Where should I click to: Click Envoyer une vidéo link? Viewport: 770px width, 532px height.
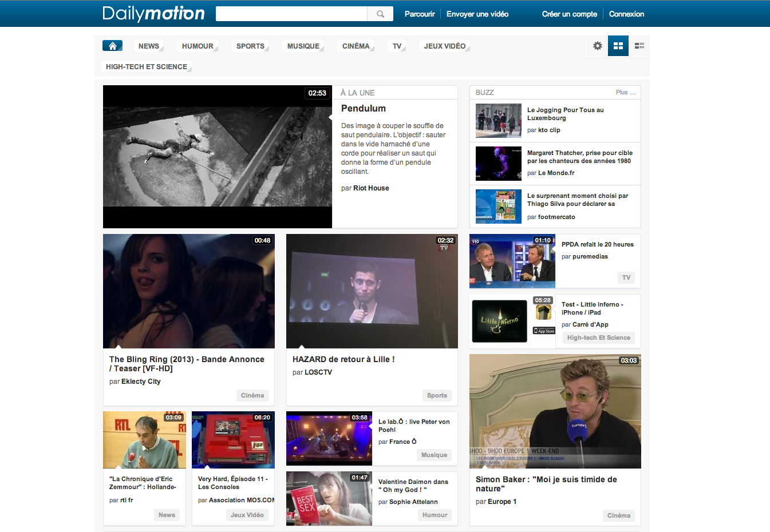(x=477, y=14)
